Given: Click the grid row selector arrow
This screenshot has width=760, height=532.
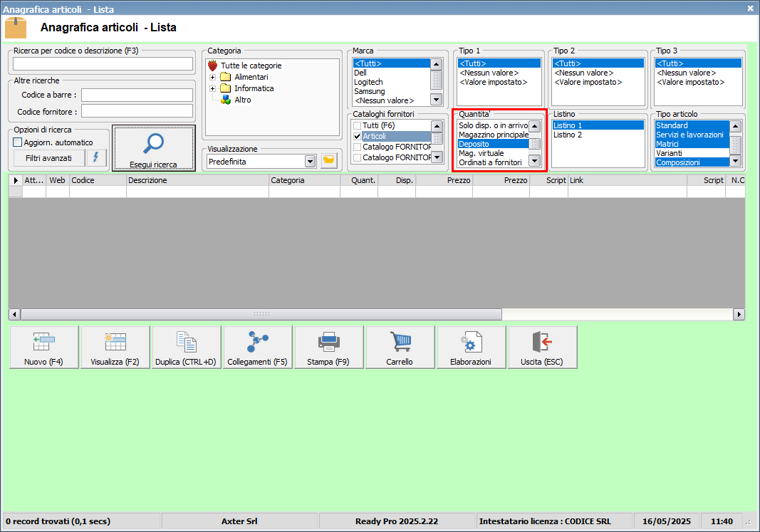Looking at the screenshot, I should pyautogui.click(x=16, y=180).
